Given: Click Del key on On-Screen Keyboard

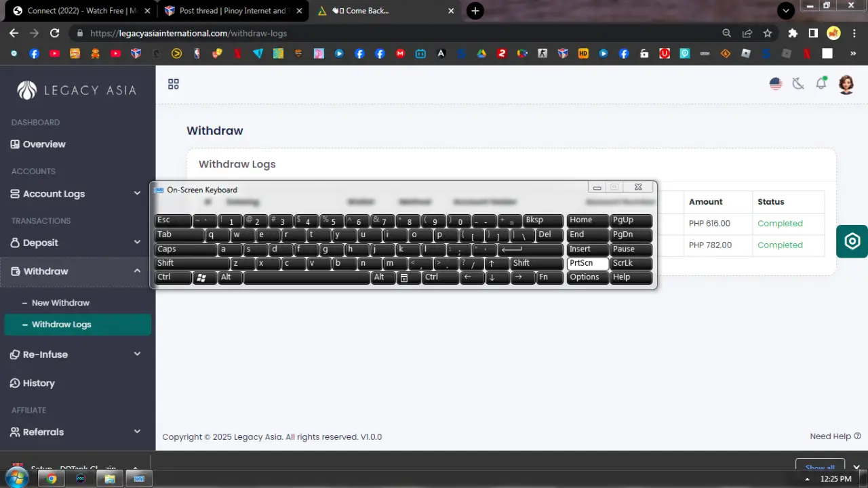Looking at the screenshot, I should tap(549, 235).
